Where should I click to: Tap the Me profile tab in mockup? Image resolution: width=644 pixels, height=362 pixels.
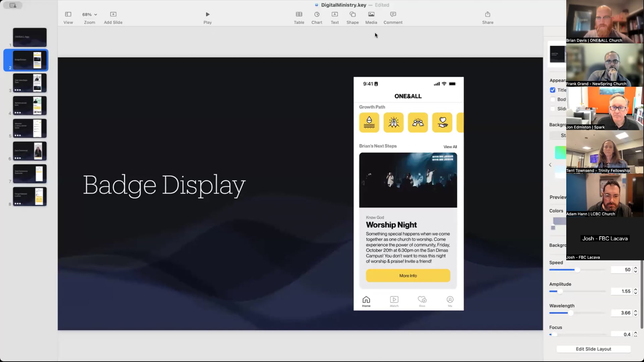click(x=450, y=301)
